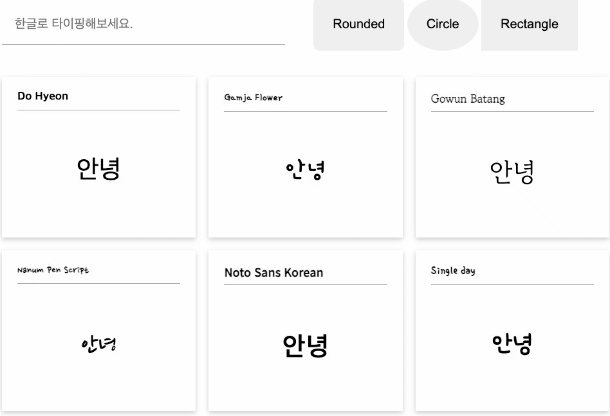The image size is (610, 416).
Task: Open the Do Hyeon font card
Action: point(99,157)
